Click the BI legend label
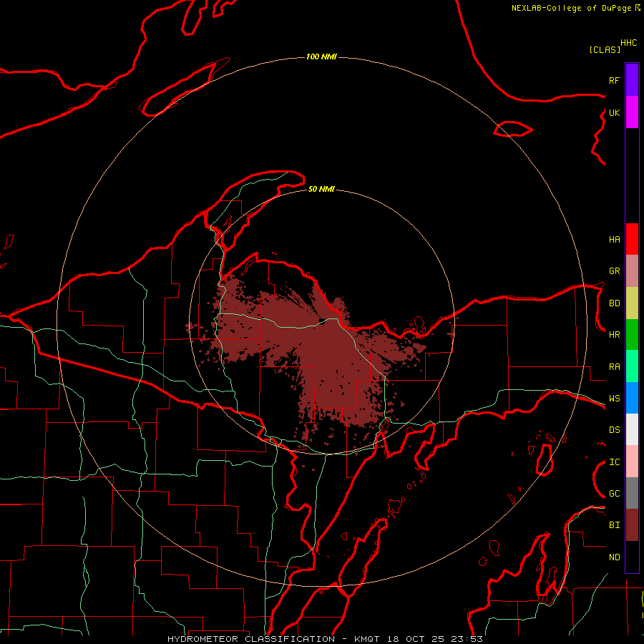The height and width of the screenshot is (644, 644). pyautogui.click(x=614, y=525)
